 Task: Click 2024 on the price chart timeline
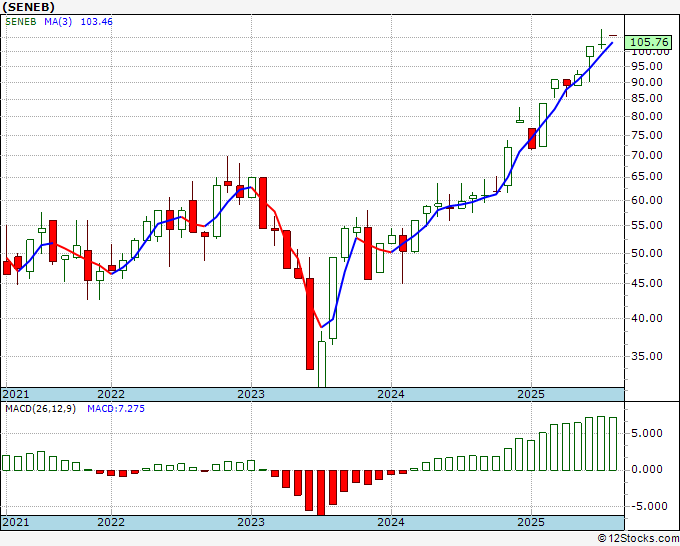(x=391, y=394)
